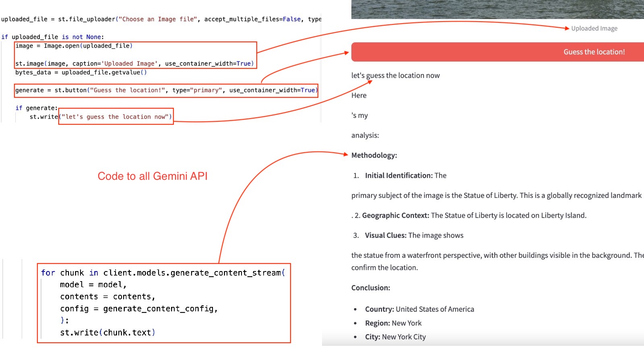
Task: Click the highlighted st.image code box
Action: (135, 54)
